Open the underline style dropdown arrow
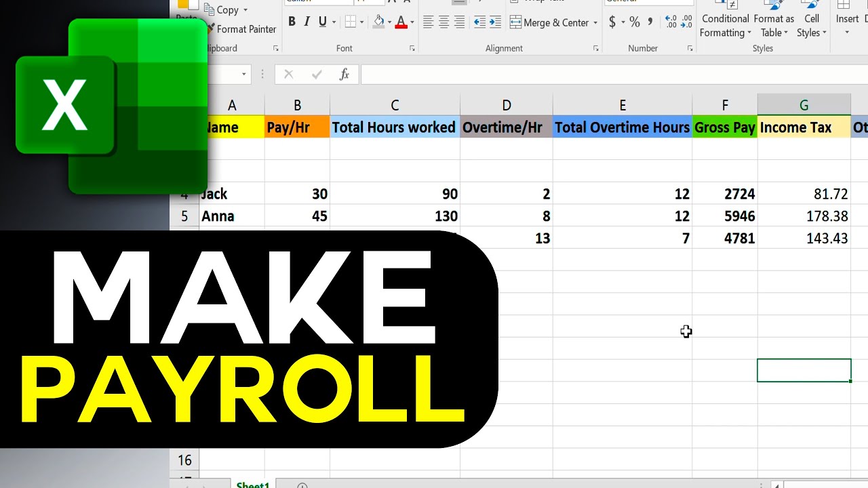Image resolution: width=868 pixels, height=488 pixels. click(x=334, y=22)
